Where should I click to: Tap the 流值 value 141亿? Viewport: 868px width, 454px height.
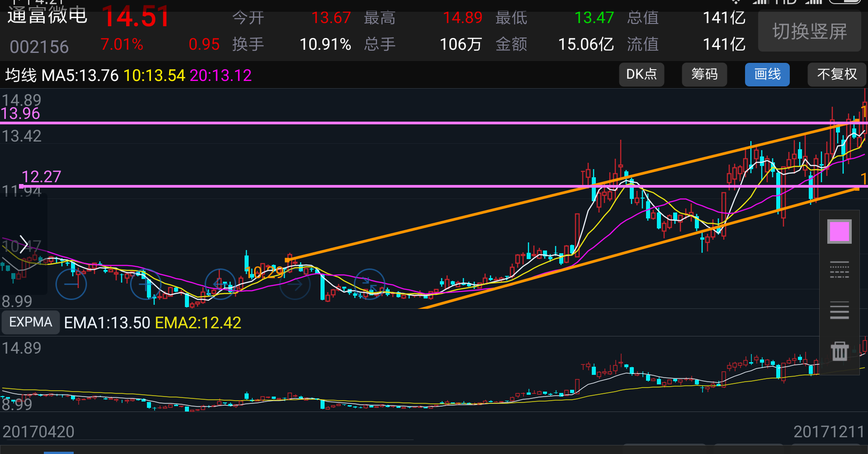(x=724, y=44)
